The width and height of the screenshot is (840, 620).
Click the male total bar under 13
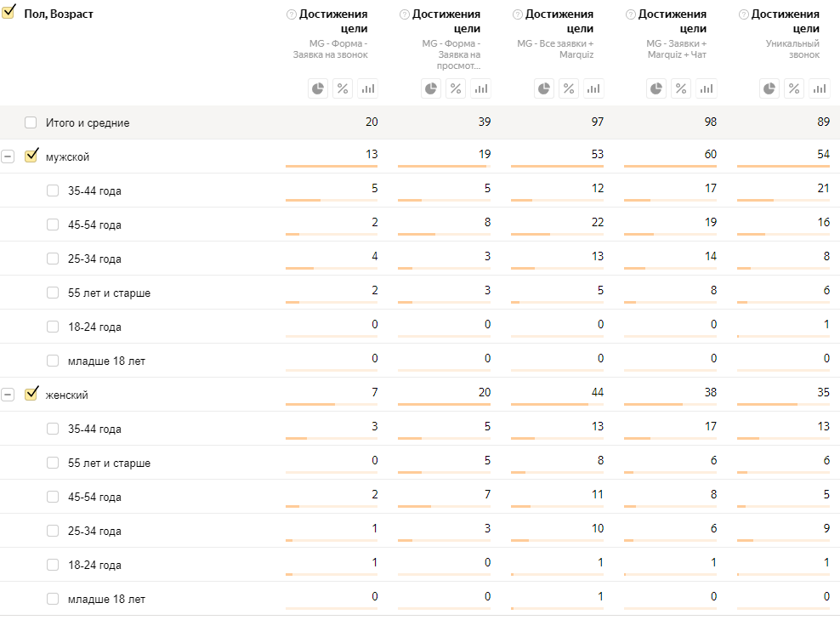[332, 167]
